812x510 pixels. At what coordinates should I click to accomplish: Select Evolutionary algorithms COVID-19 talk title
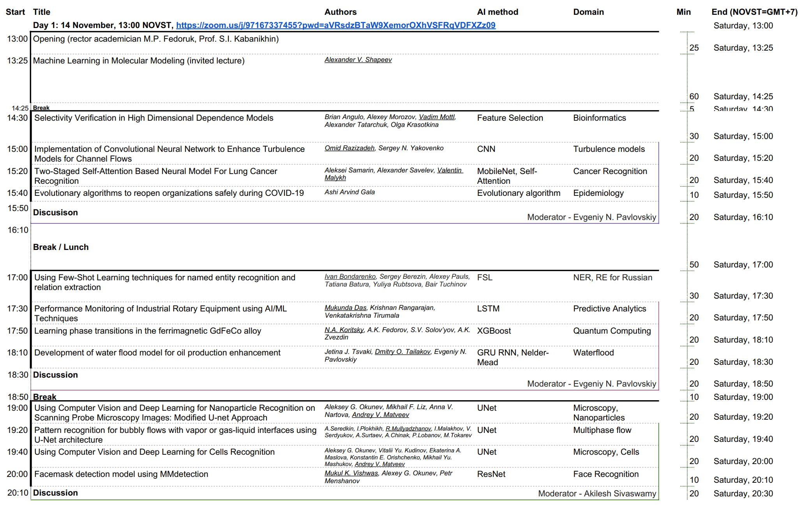[x=169, y=193]
